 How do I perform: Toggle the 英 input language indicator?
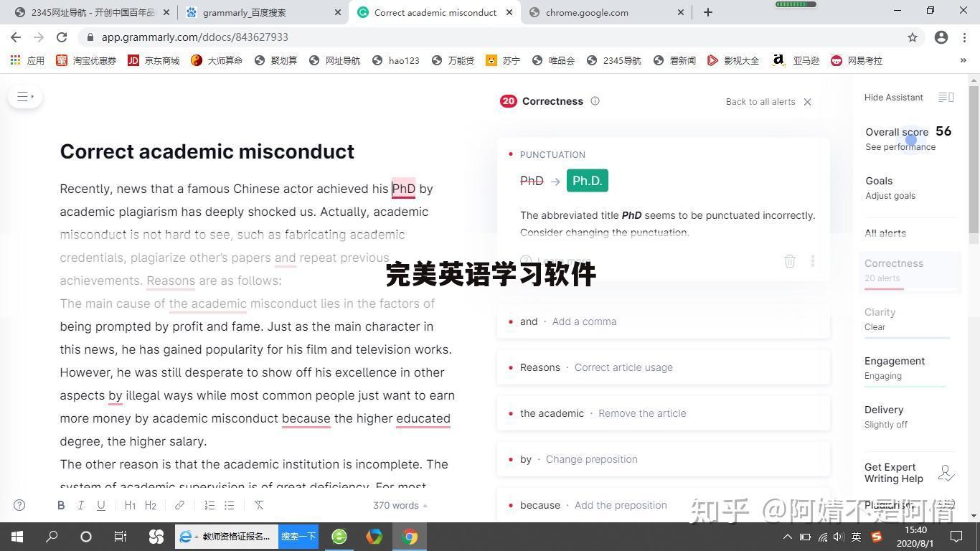coord(857,536)
